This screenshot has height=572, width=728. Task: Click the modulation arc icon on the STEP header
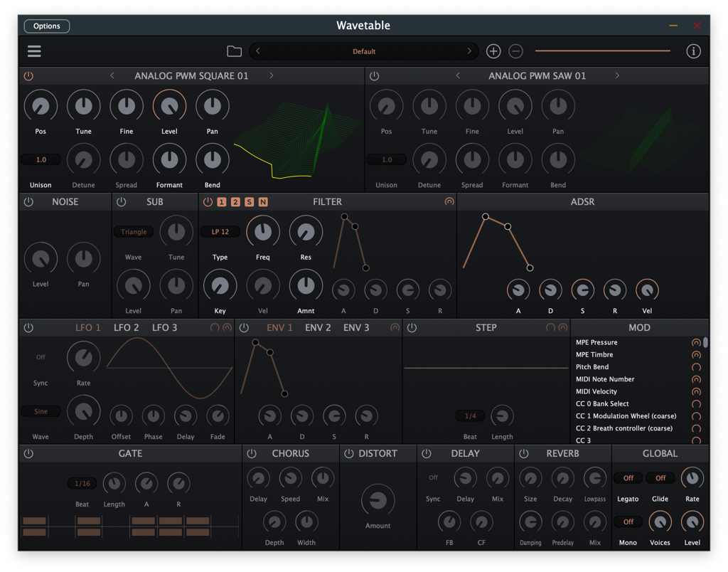click(562, 327)
